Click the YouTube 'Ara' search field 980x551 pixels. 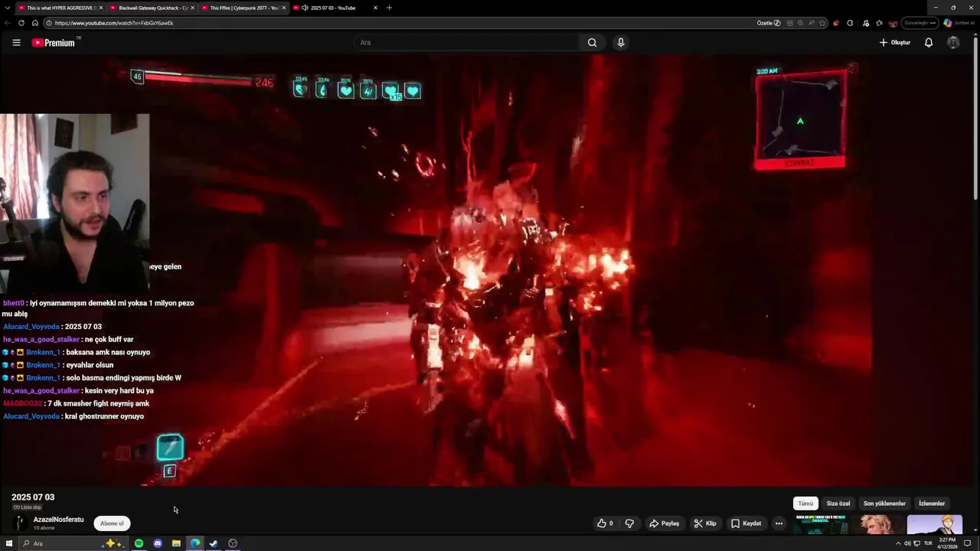[467, 43]
